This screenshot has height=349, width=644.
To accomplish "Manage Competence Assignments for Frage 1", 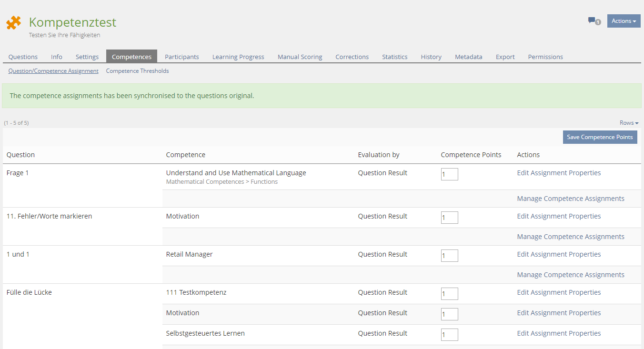I will [x=570, y=199].
